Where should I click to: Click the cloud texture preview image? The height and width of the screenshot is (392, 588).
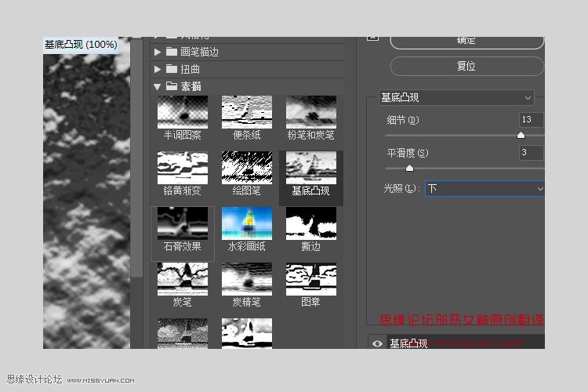(x=86, y=202)
